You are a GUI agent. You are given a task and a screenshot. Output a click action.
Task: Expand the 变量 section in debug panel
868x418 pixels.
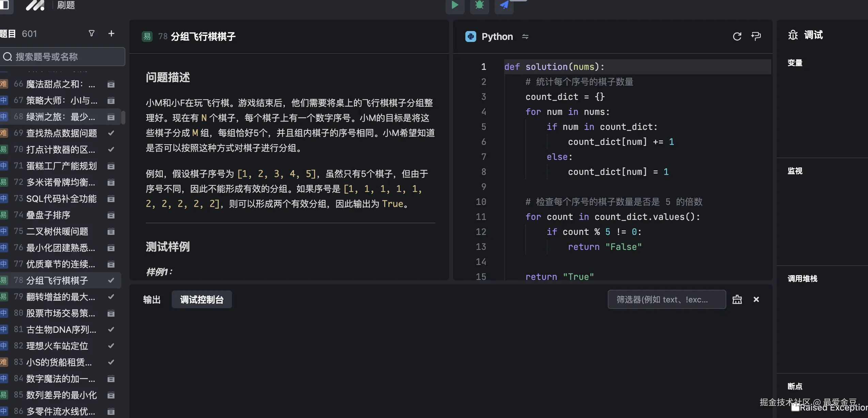pos(795,63)
